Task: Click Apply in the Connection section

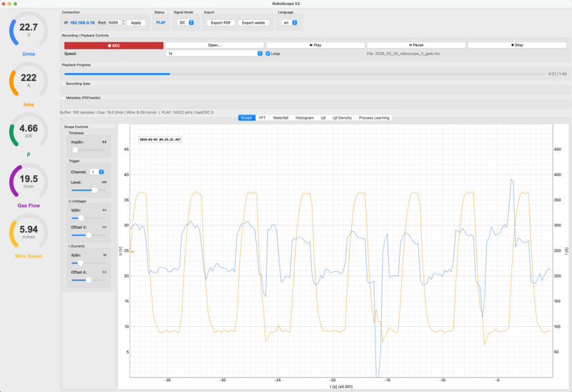Action: pyautogui.click(x=137, y=23)
